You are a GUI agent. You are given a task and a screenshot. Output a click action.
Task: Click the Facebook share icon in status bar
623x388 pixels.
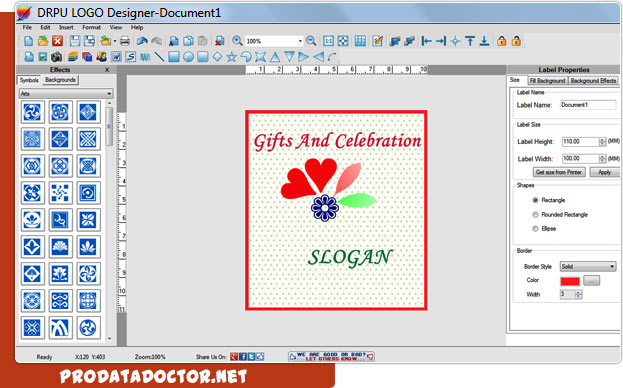(243, 357)
